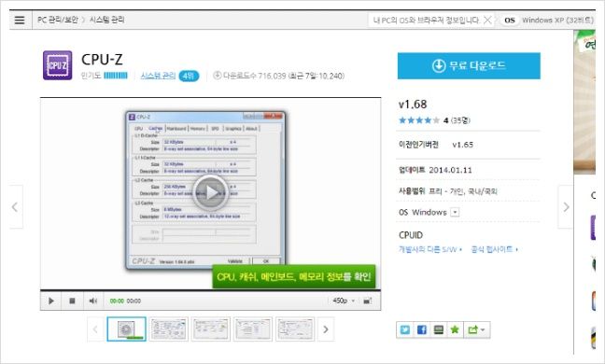Screen dimensions: 605x364
Task: Share on Facebook icon
Action: (422, 329)
